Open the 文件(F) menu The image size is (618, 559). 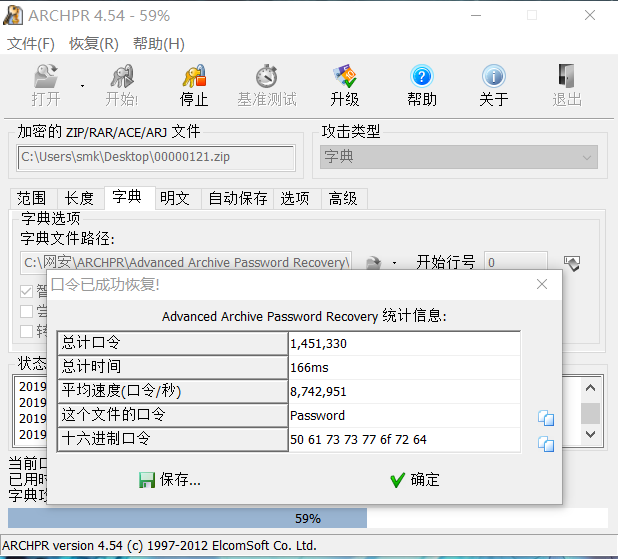[31, 43]
